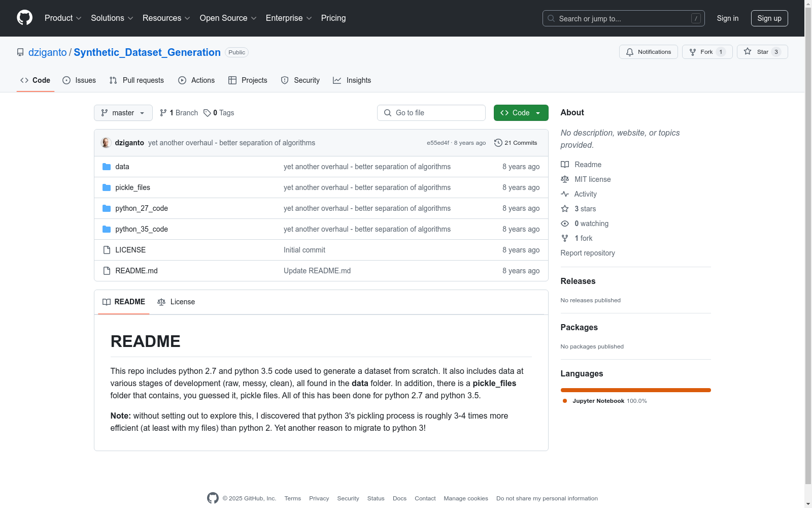
Task: Expand the Solutions menu
Action: [112, 18]
